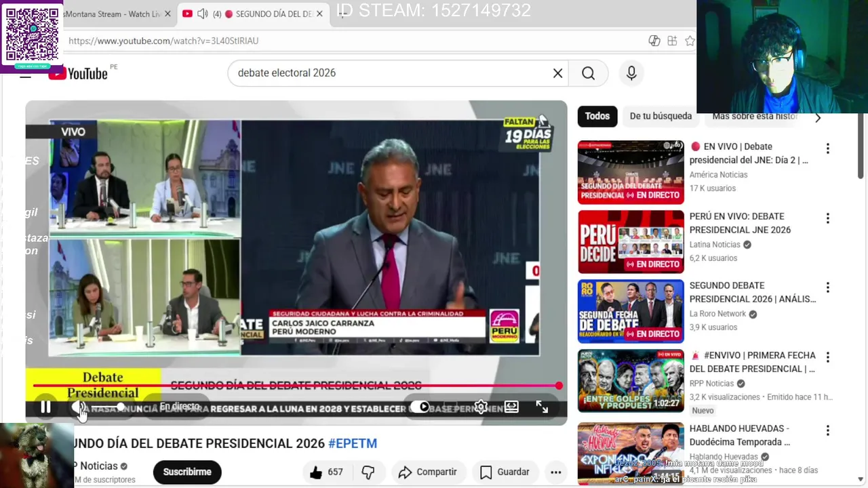Image resolution: width=868 pixels, height=488 pixels.
Task: Bookmark this page with the star icon
Action: [690, 41]
